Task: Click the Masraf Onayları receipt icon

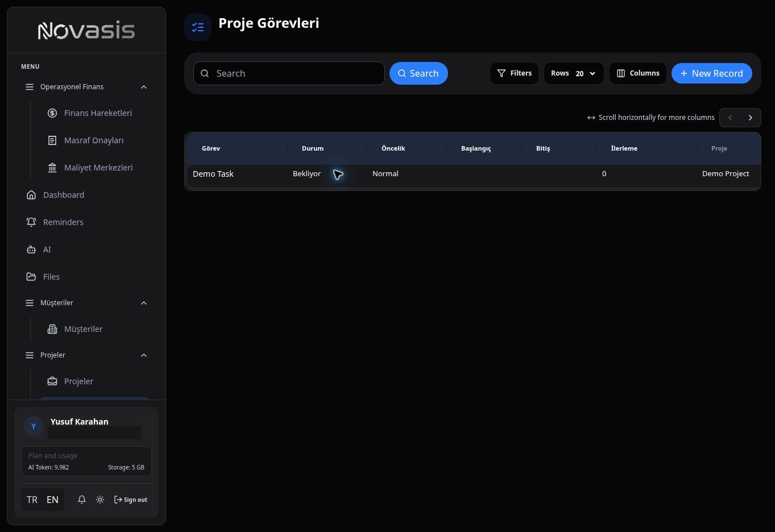Action: (52, 140)
